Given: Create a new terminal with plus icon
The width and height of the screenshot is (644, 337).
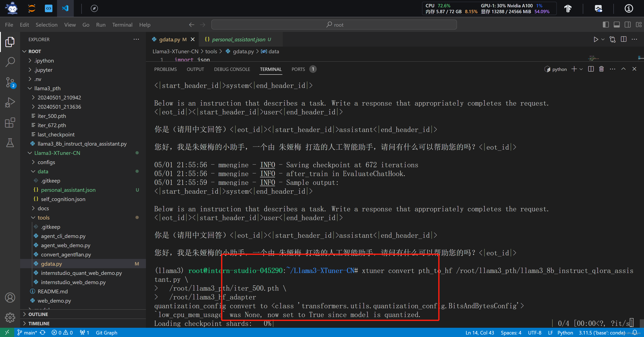Looking at the screenshot, I should point(574,69).
